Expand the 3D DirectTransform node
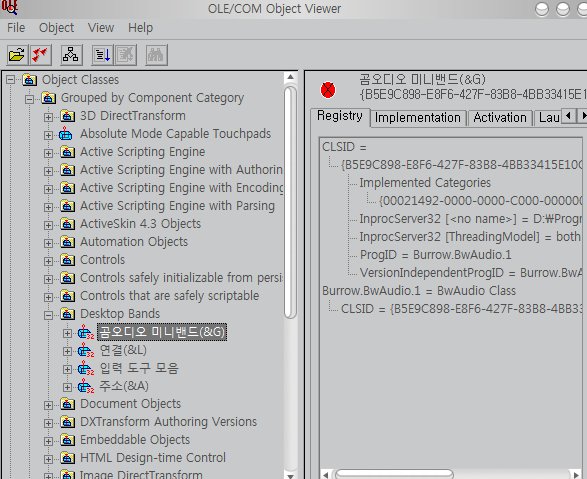Viewport: 587px width, 479px height. [x=48, y=117]
